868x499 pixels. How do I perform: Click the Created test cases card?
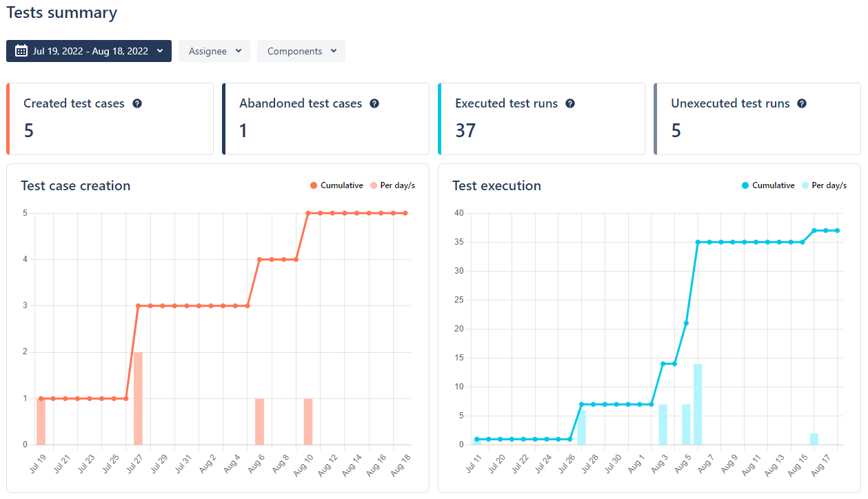point(110,119)
